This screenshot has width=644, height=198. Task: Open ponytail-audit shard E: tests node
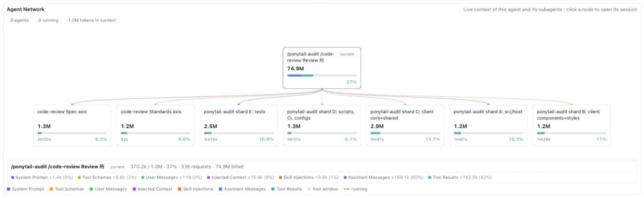[x=239, y=126]
